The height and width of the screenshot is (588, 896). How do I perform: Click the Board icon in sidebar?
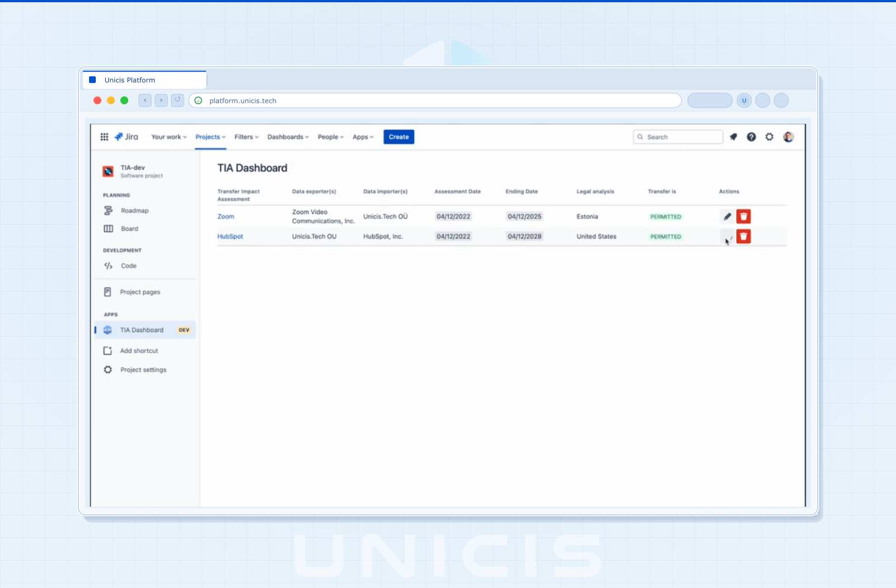(109, 228)
